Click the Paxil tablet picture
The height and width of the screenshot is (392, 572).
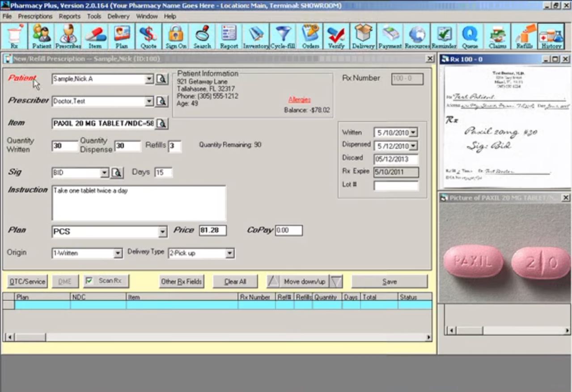tap(505, 253)
